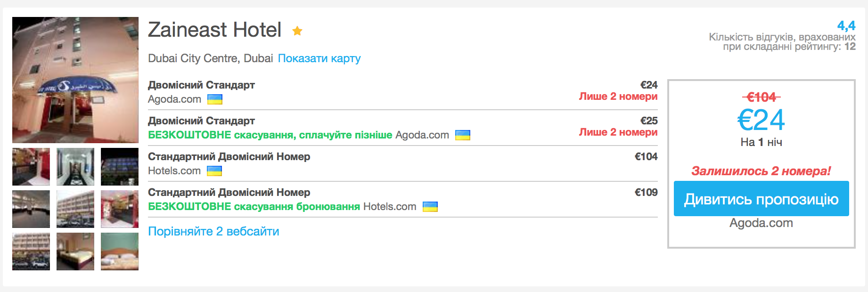Open the night-time building exterior thumbnail
This screenshot has width=868, height=292.
[x=120, y=167]
